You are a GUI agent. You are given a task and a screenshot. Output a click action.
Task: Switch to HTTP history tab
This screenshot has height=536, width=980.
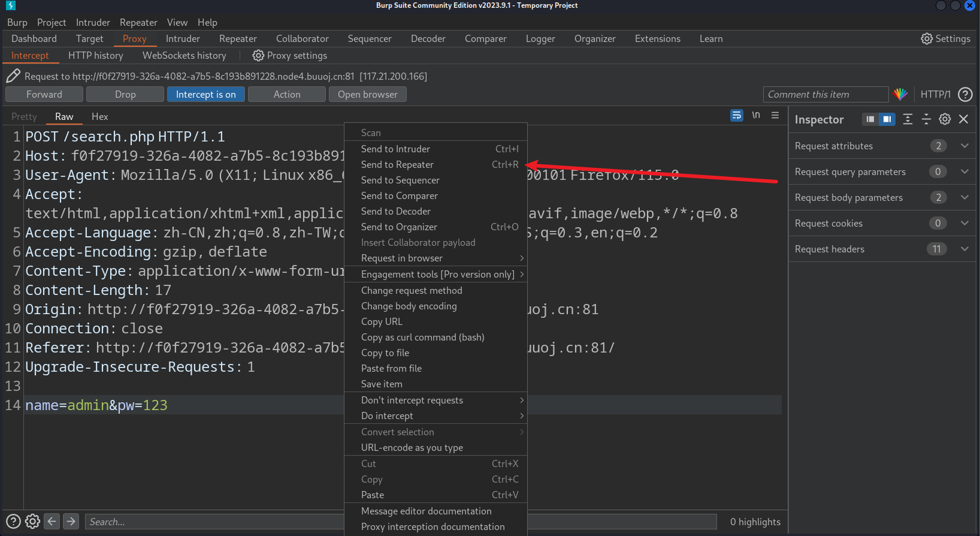[x=96, y=55]
